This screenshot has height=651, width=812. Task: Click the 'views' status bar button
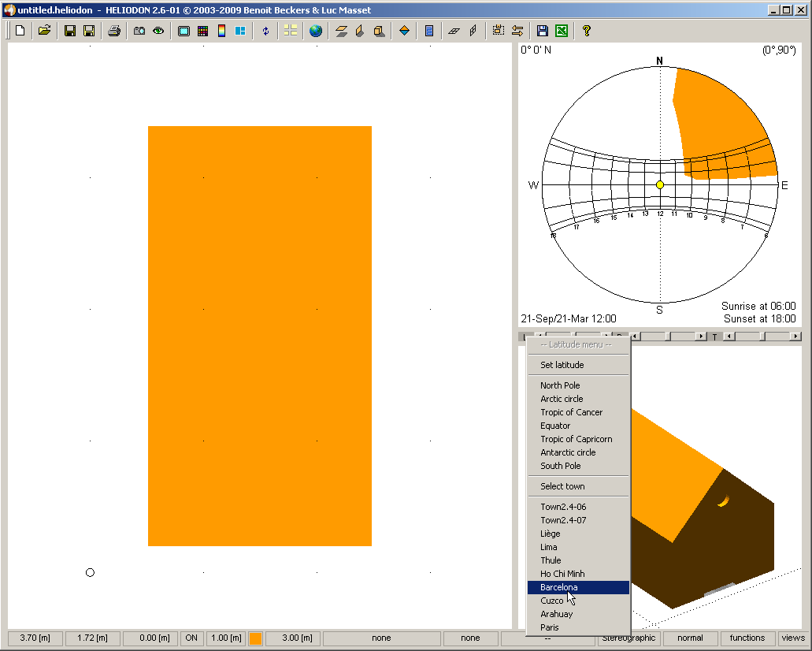(x=793, y=638)
